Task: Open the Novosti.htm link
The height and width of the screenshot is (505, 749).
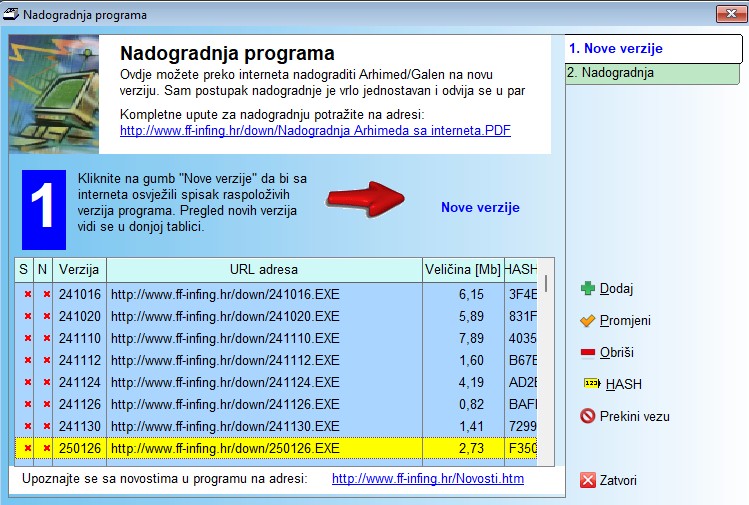Action: [x=428, y=479]
